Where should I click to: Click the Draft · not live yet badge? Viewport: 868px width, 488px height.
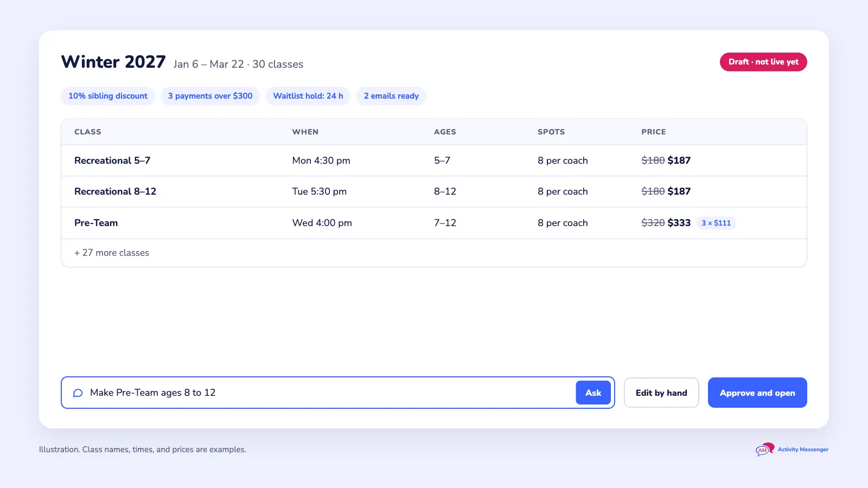(763, 62)
